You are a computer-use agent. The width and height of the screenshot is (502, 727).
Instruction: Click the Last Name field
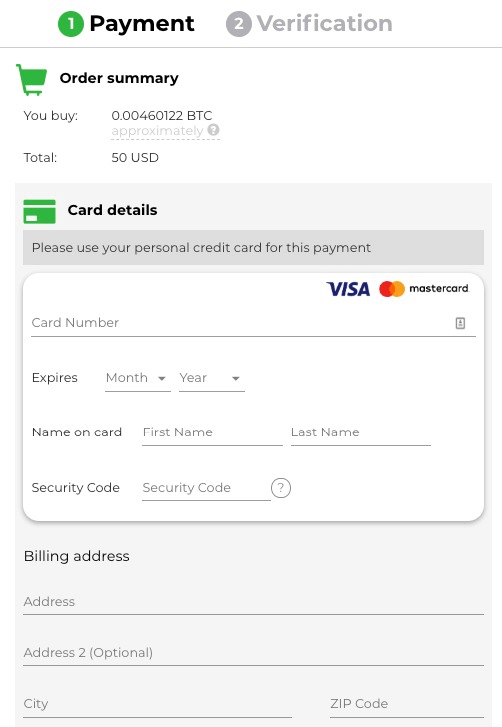tap(361, 433)
